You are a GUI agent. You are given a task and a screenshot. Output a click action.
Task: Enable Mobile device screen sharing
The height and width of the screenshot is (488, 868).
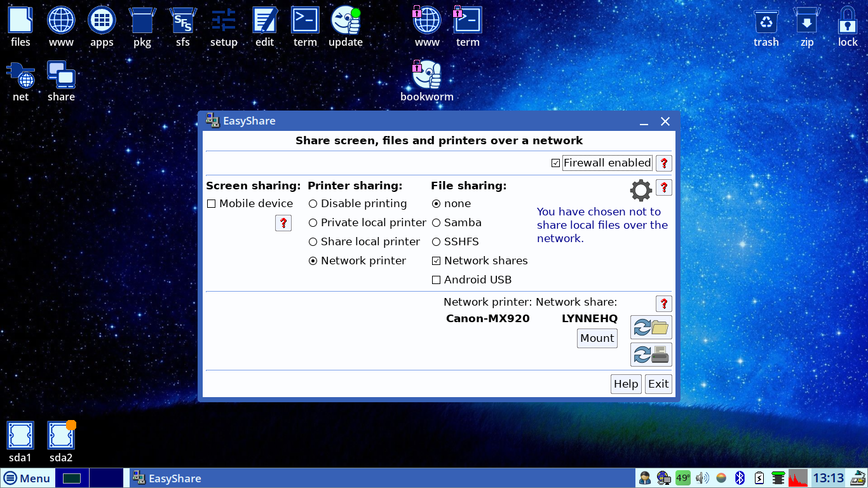pos(212,204)
